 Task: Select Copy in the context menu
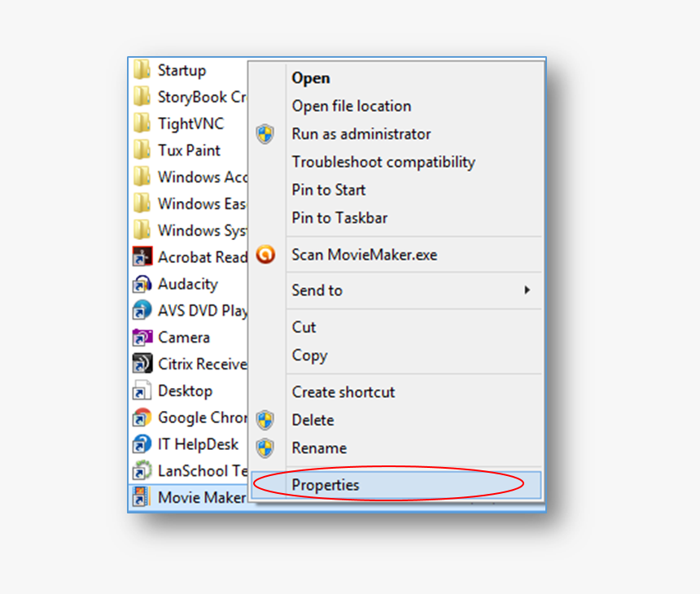point(309,356)
